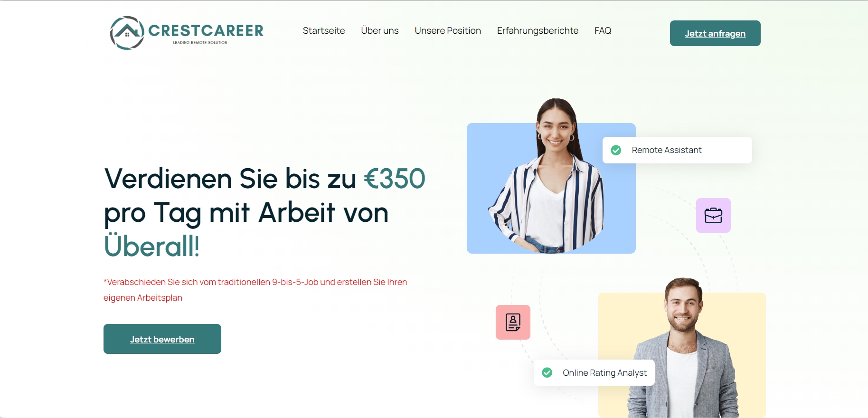Click the purple briefcase icon tile
The image size is (868, 418).
pyautogui.click(x=713, y=215)
